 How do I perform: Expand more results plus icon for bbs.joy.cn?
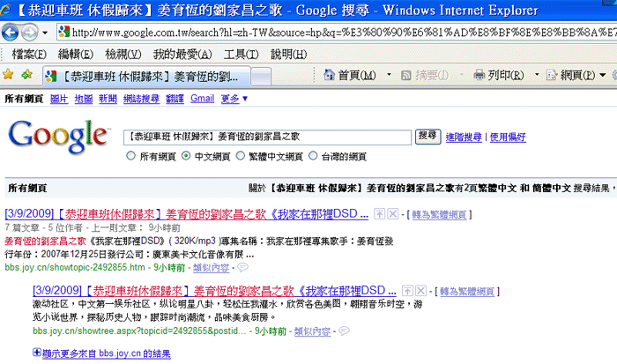tap(37, 353)
